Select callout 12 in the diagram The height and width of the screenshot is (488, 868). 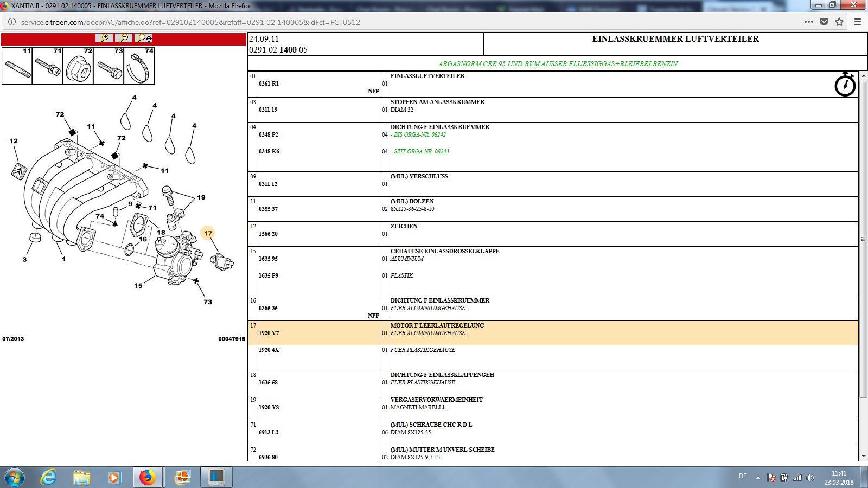(14, 141)
